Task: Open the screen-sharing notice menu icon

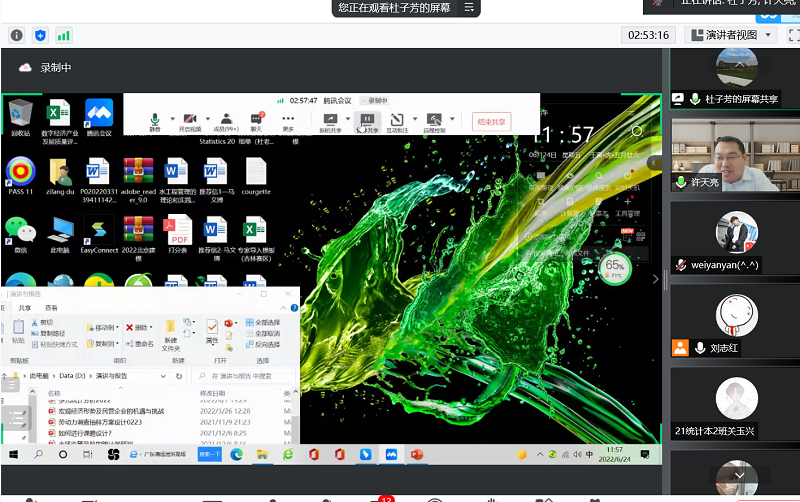Action: (469, 8)
